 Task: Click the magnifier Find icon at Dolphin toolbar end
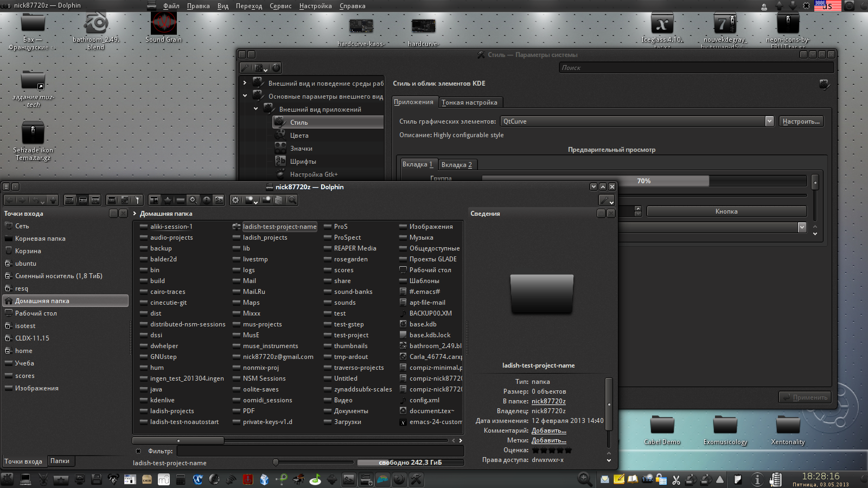click(292, 200)
